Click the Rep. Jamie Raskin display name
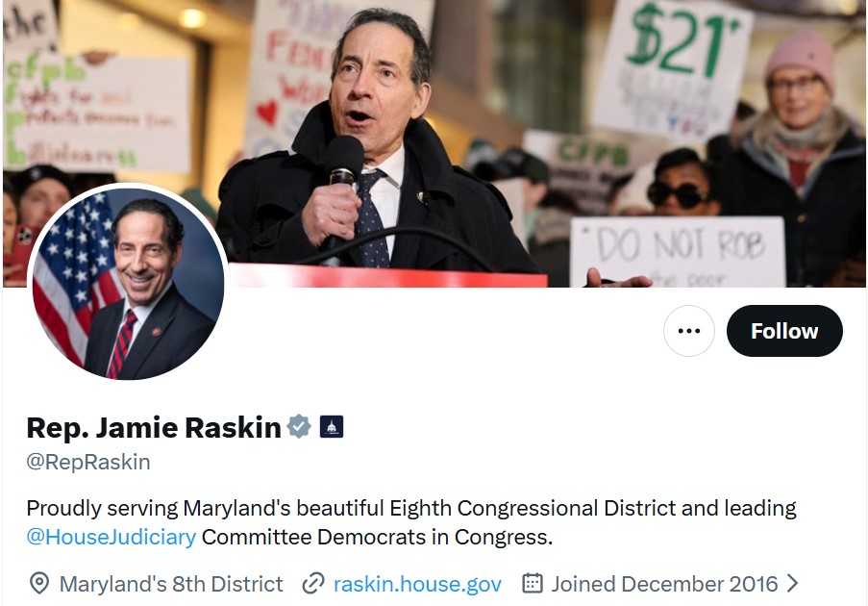868x606 pixels. [154, 427]
